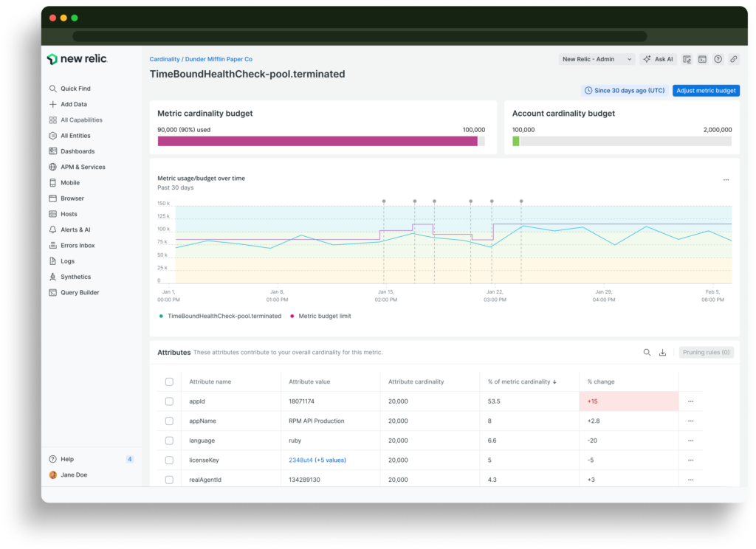Open the New Relic - Admin account dropdown

[x=597, y=59]
